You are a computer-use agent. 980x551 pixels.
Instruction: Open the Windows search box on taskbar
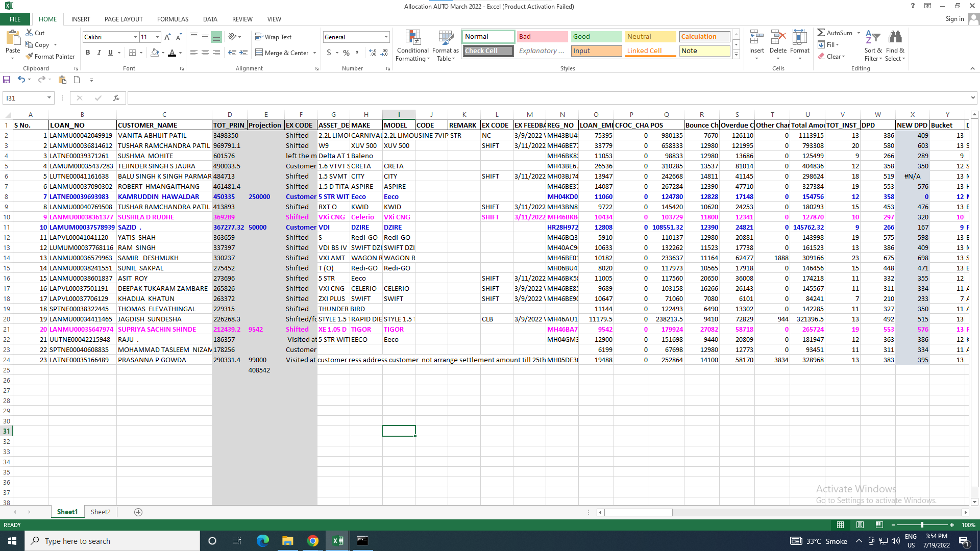(x=112, y=541)
